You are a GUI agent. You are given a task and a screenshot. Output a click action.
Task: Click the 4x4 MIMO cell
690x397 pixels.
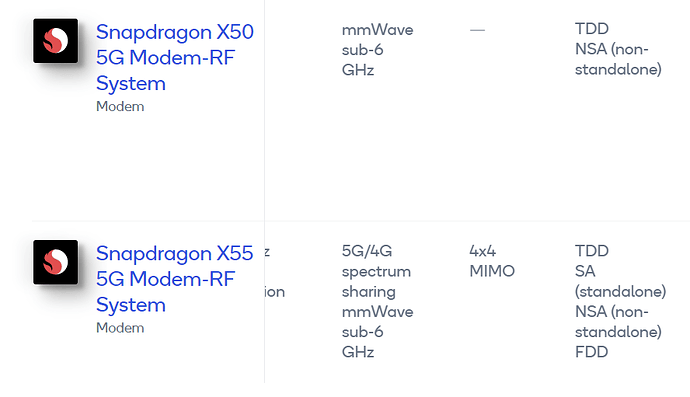pyautogui.click(x=492, y=261)
